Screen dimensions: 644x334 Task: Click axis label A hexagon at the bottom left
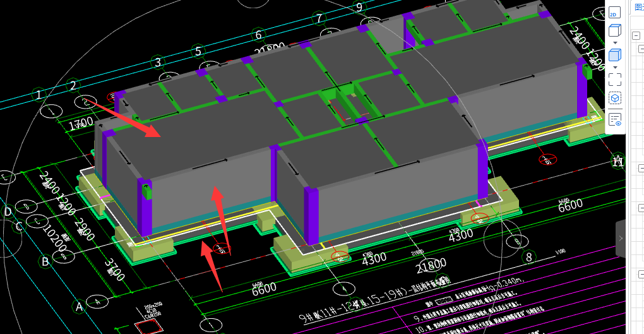[79, 306]
